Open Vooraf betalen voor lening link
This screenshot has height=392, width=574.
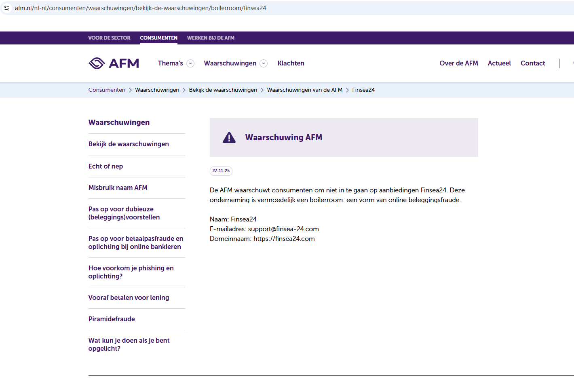tap(129, 298)
